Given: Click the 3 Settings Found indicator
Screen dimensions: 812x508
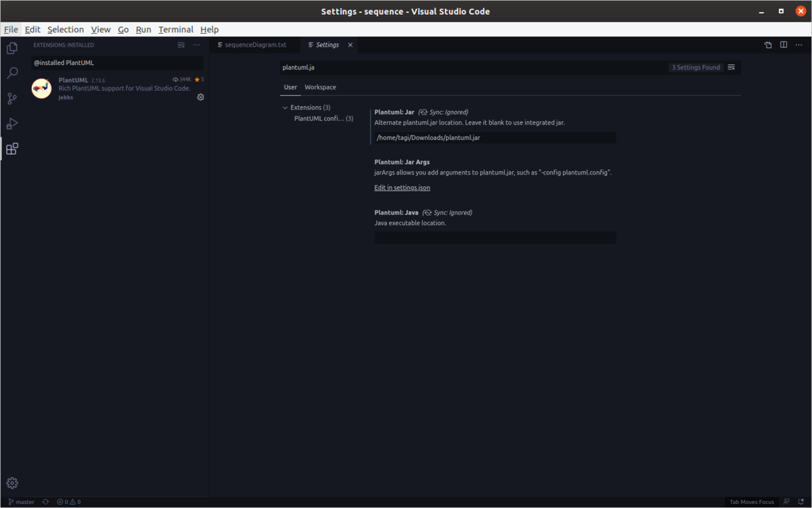Looking at the screenshot, I should (696, 68).
